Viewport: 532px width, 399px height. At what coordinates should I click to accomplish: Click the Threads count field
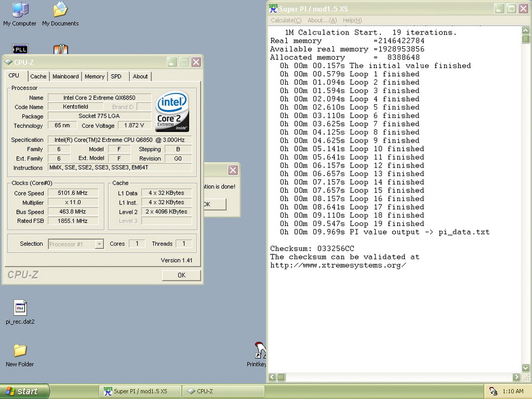(x=184, y=244)
